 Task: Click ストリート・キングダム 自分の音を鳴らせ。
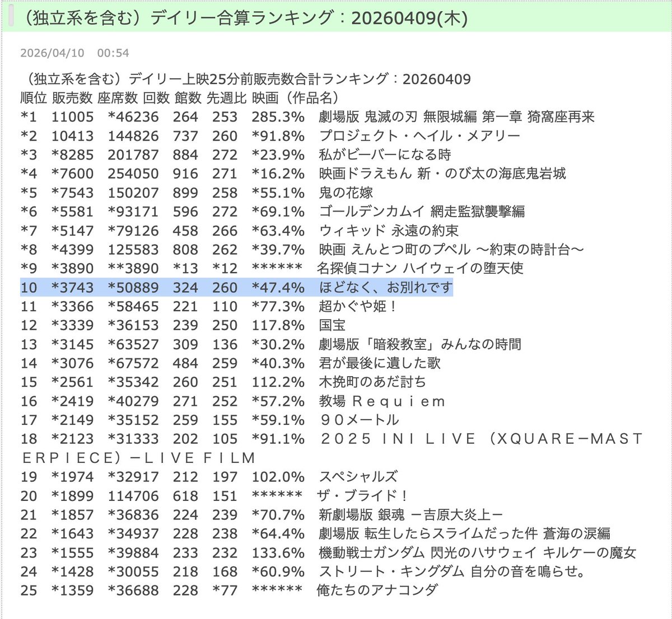[452, 573]
